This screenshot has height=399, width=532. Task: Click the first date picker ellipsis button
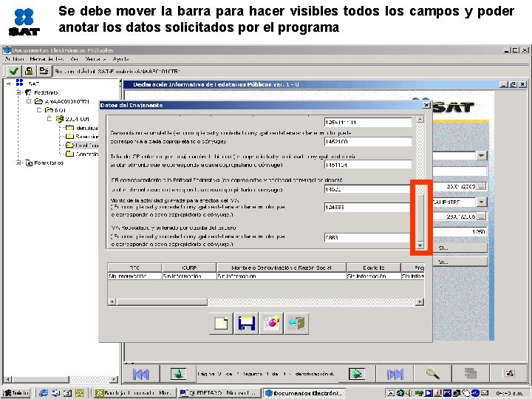[x=482, y=187]
